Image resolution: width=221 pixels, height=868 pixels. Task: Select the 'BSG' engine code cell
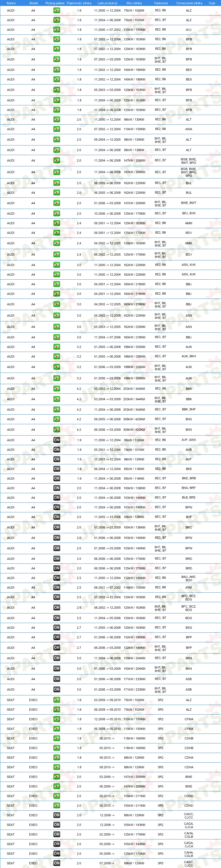click(189, 627)
